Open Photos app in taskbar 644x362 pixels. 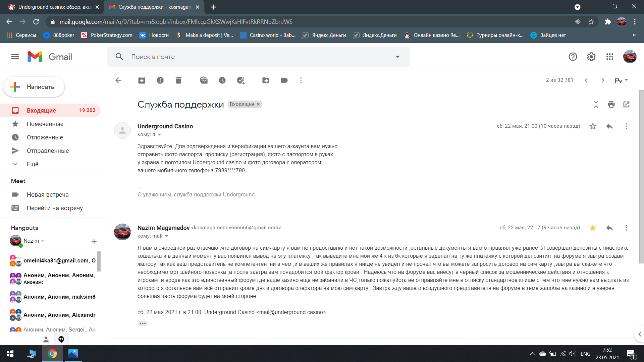73,354
